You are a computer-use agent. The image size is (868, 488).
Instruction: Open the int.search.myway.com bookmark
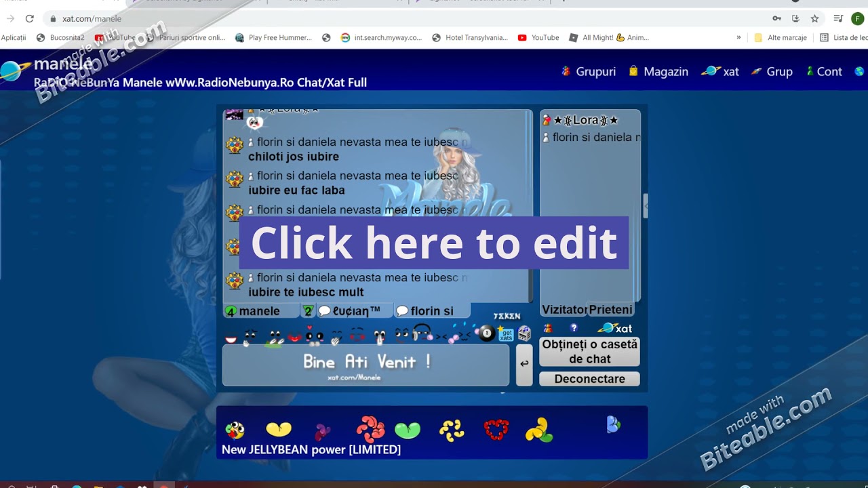click(381, 38)
